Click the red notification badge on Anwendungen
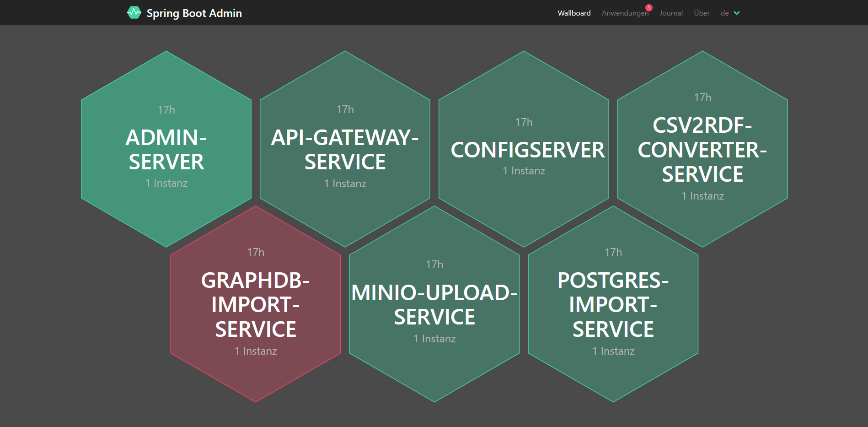 click(x=648, y=8)
